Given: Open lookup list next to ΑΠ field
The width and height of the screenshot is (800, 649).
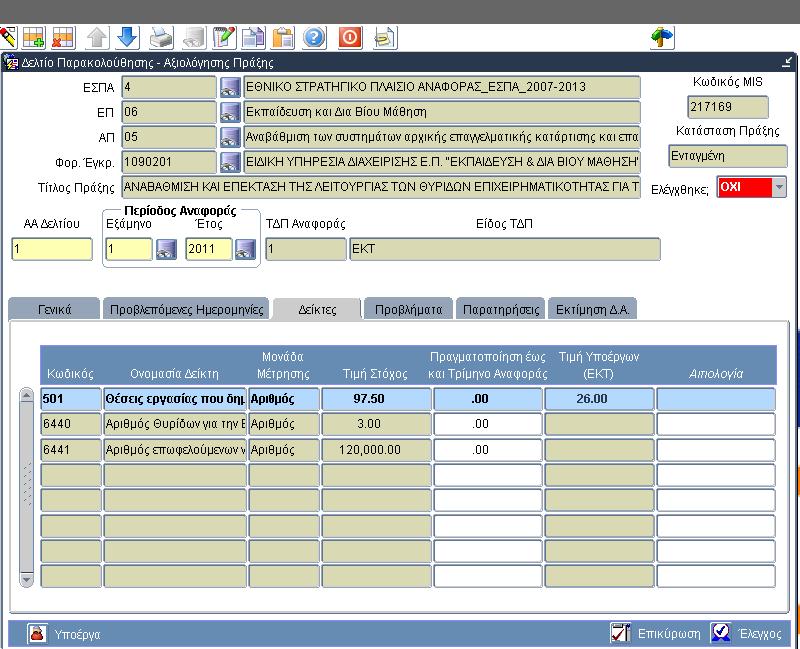Looking at the screenshot, I should point(230,137).
